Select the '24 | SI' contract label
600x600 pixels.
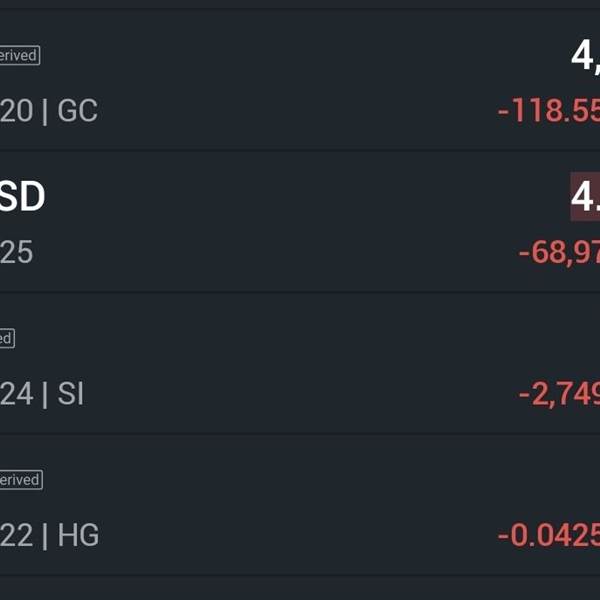42,394
